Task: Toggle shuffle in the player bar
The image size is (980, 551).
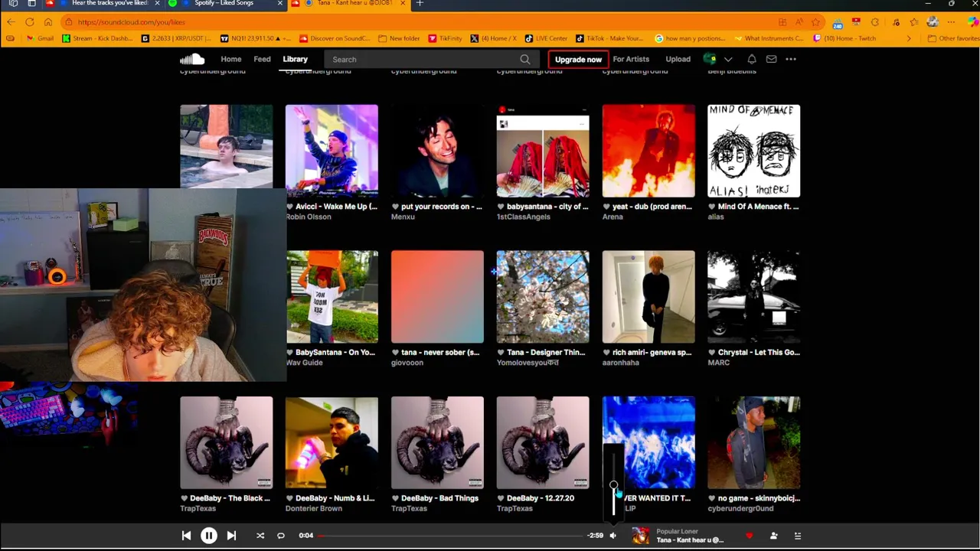Action: [x=260, y=536]
